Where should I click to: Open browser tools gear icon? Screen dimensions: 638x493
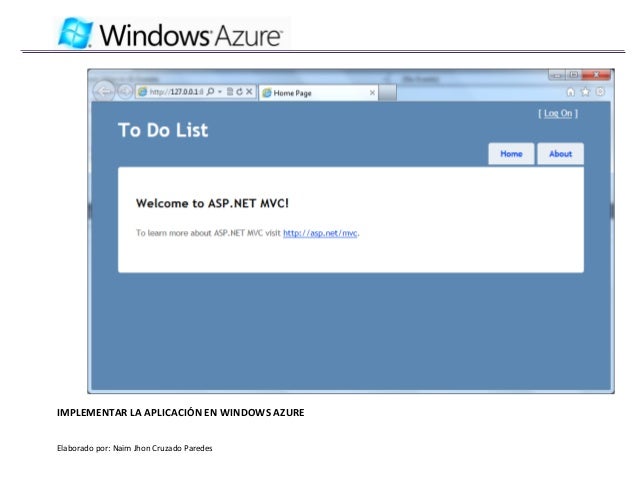click(x=600, y=92)
